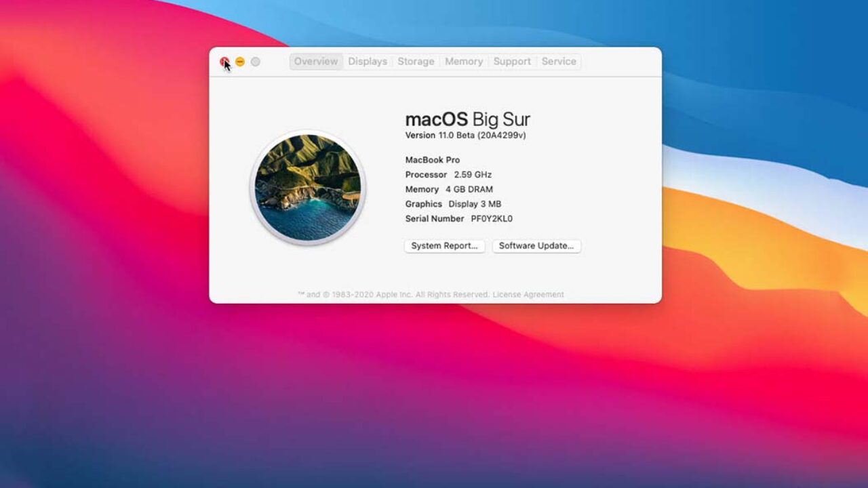Switch to the Overview tab
This screenshot has width=868, height=488.
tap(316, 62)
